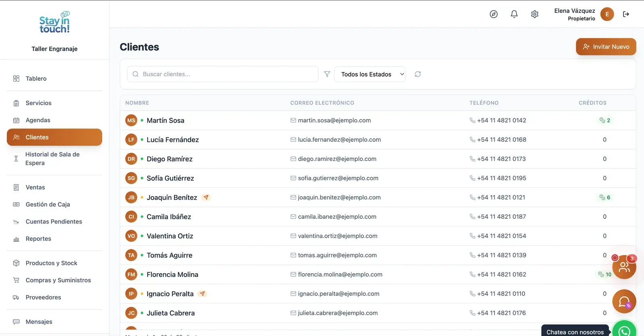Open Gestión de Caja
Screen dimensions: 644x336
[54, 204]
